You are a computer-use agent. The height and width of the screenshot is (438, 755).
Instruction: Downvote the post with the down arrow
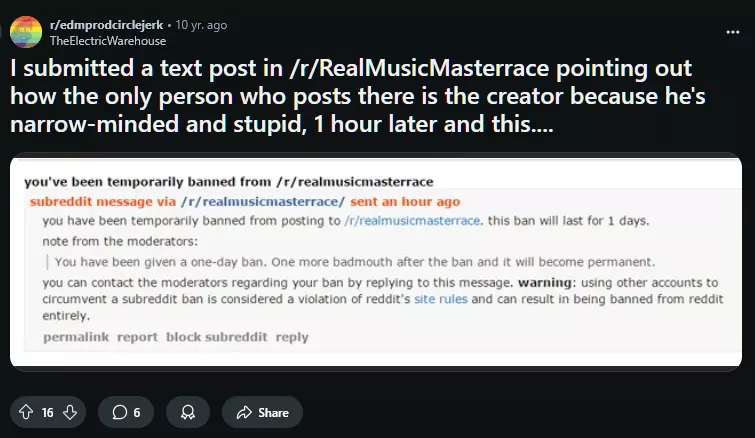70,412
